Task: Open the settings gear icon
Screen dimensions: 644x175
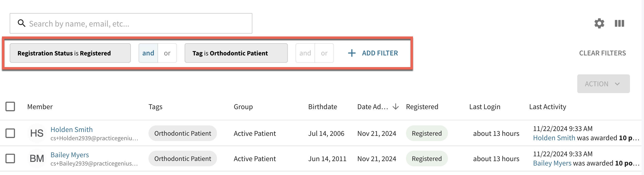Action: coord(599,23)
